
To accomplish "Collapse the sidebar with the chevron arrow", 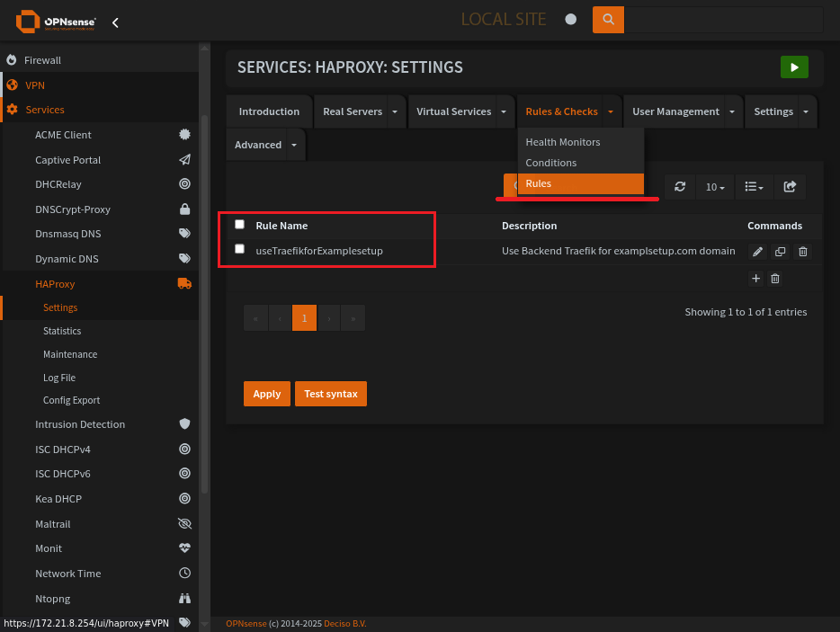I will 115,22.
